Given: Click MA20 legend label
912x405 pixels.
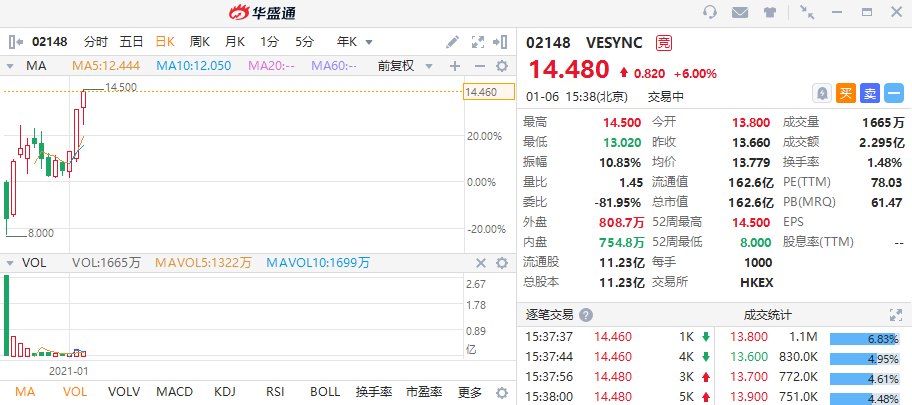Looking at the screenshot, I should point(272,66).
